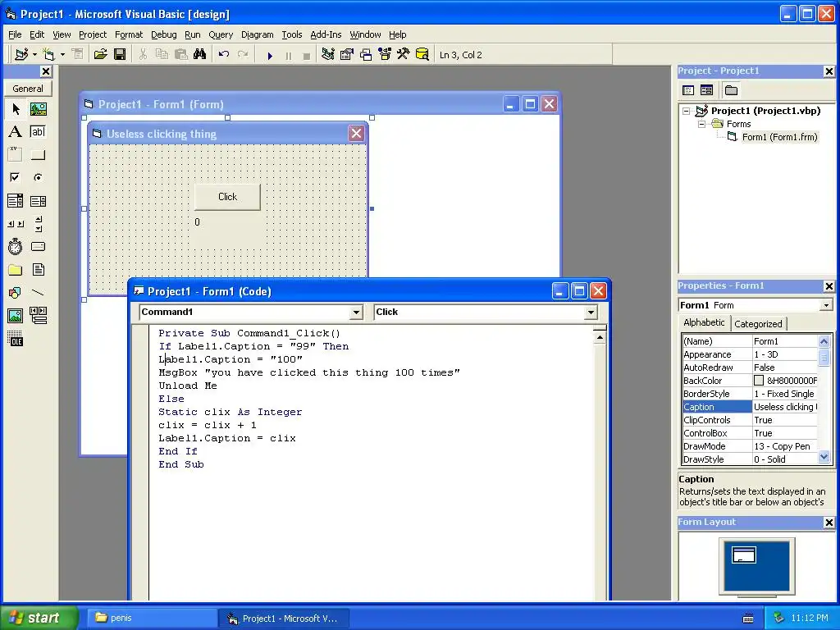This screenshot has height=630, width=840.
Task: Select Form1 (Form1.frm) in project tree
Action: (x=779, y=137)
